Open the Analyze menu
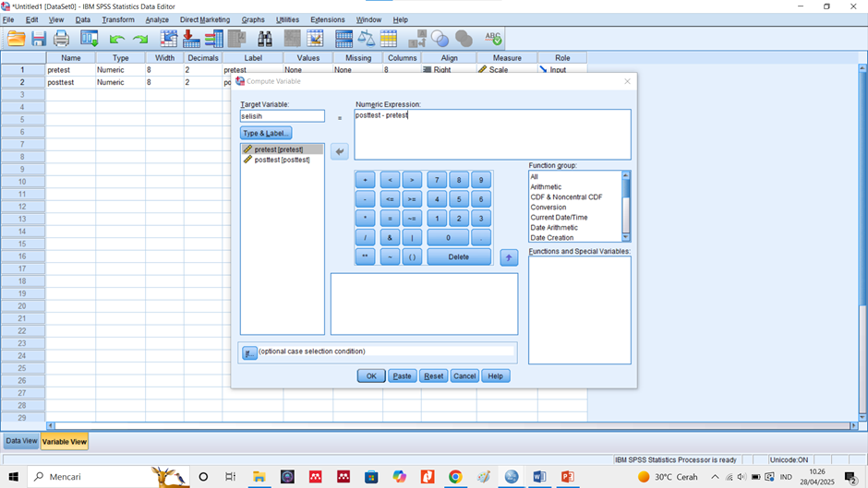The height and width of the screenshot is (488, 868). coord(157,19)
